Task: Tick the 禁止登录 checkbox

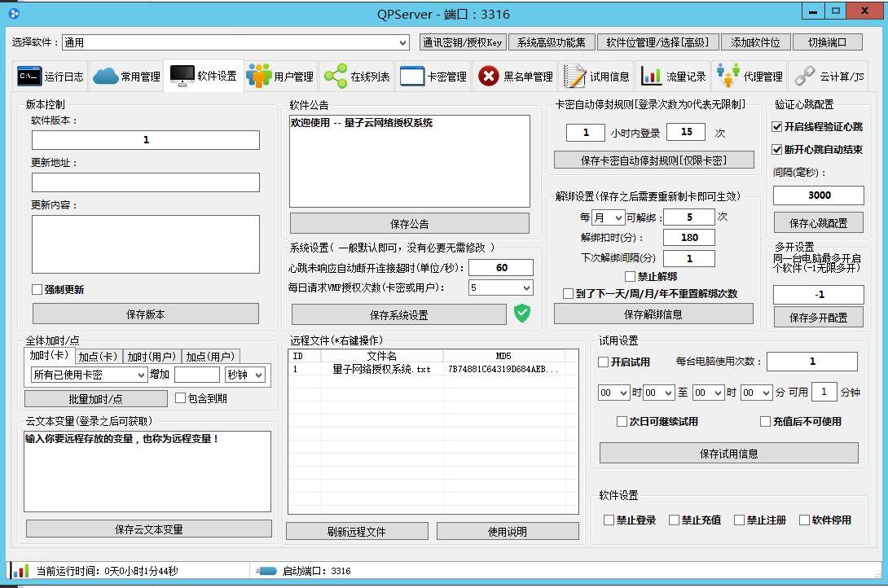Action: 609,520
